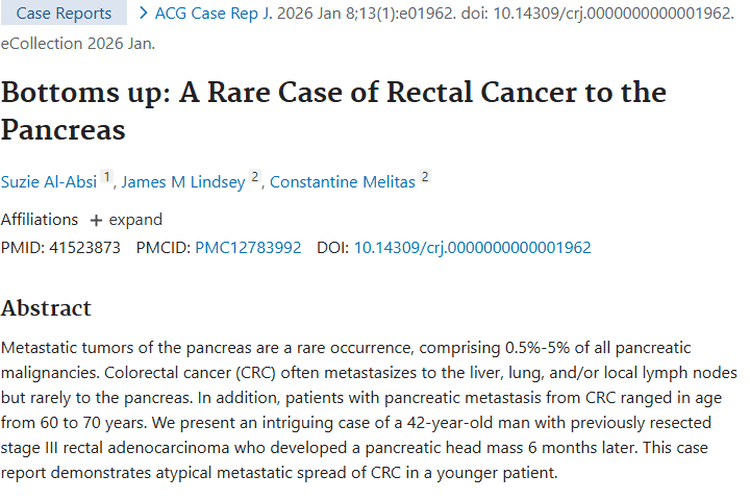Select the Case Reports publication type tag
This screenshot has height=500, width=750.
pyautogui.click(x=64, y=14)
